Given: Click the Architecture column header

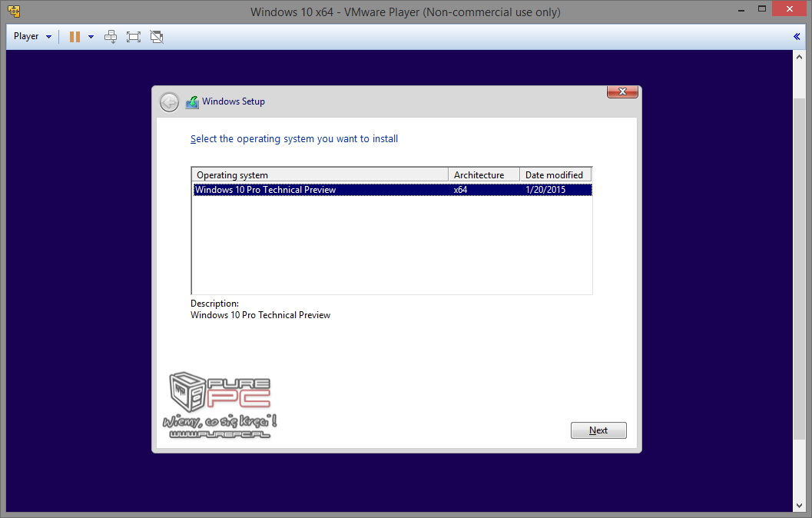Looking at the screenshot, I should 483,175.
